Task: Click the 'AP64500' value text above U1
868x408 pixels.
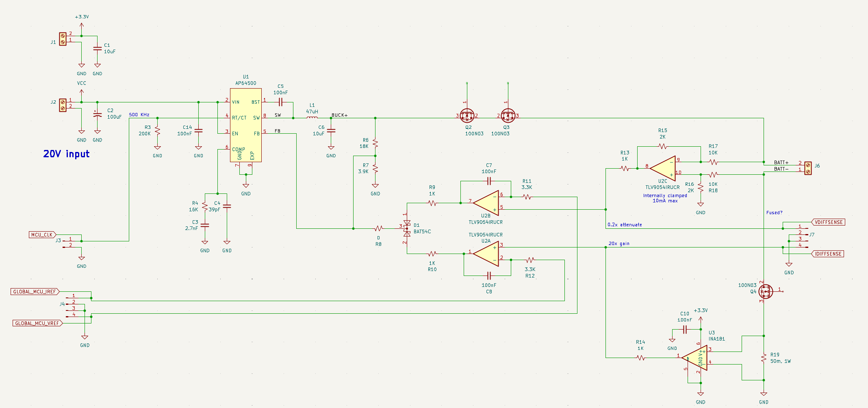Action: pos(246,83)
